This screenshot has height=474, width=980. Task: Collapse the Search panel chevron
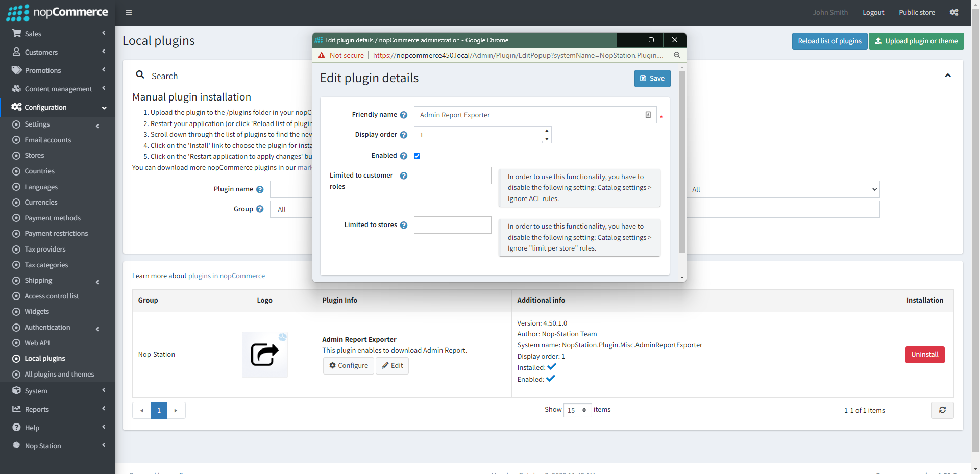[x=948, y=76]
